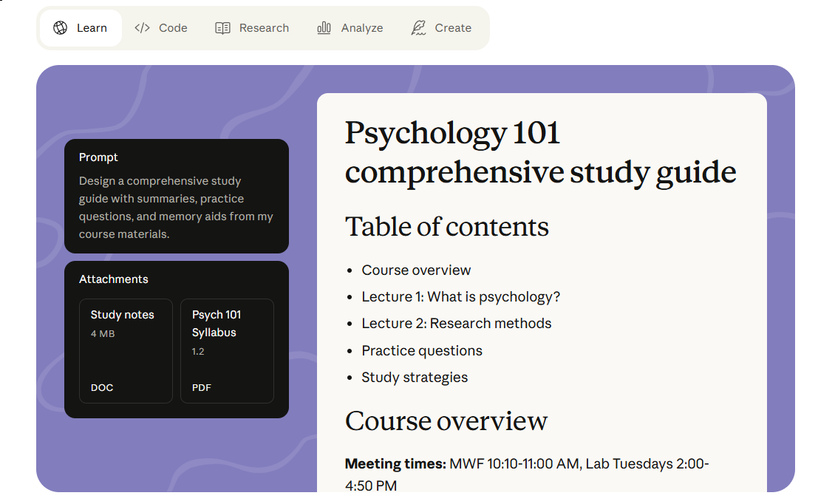
Task: Open the Psych 101 Syllabus PDF attachment
Action: (x=227, y=351)
